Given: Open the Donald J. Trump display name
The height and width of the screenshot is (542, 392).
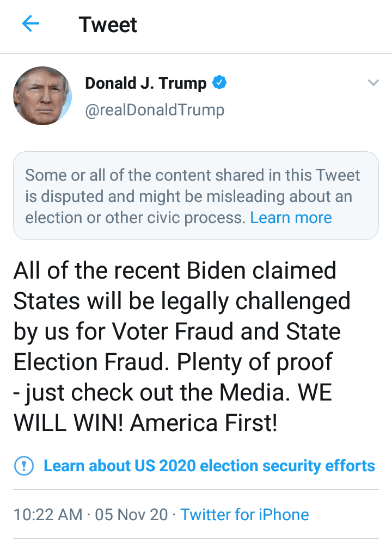Looking at the screenshot, I should tap(146, 83).
